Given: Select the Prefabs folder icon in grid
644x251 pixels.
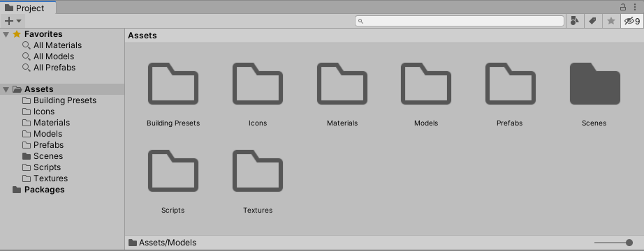Looking at the screenshot, I should [511, 84].
